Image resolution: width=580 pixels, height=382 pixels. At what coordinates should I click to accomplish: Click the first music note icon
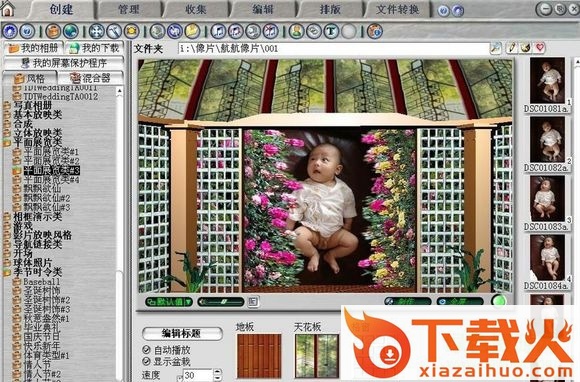(x=218, y=31)
